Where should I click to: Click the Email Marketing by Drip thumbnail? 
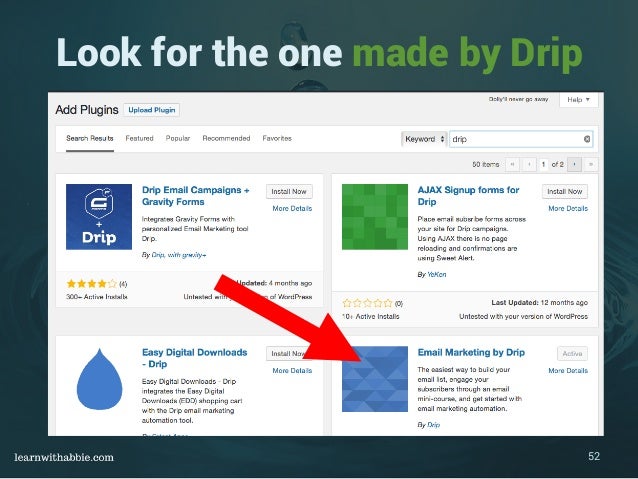click(375, 379)
